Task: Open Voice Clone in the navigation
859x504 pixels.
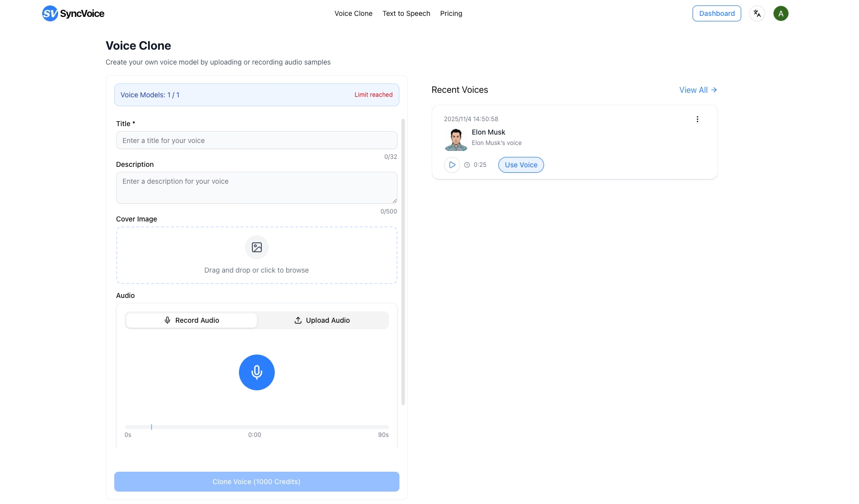Action: click(x=353, y=13)
